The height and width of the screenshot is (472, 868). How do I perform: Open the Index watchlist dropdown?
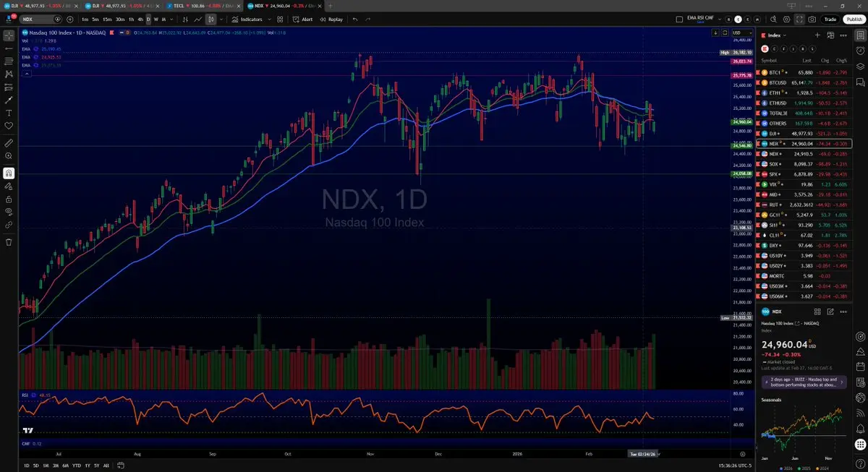click(775, 35)
